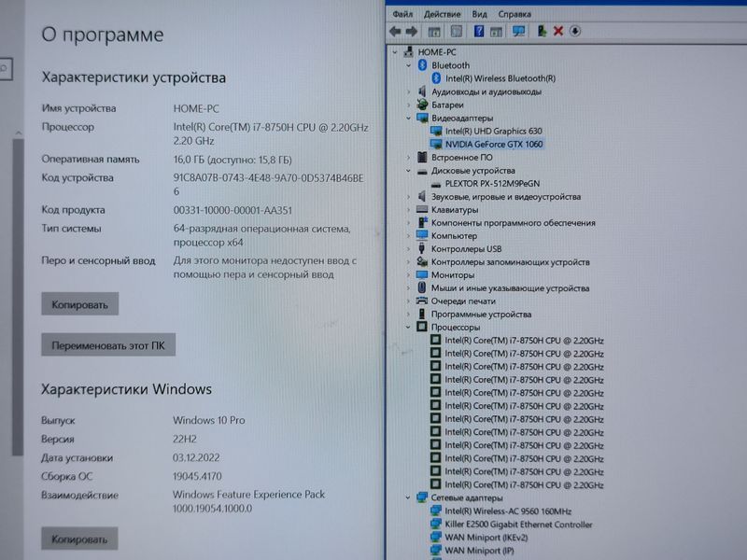Open the Файл menu
The image size is (747, 560).
(402, 14)
